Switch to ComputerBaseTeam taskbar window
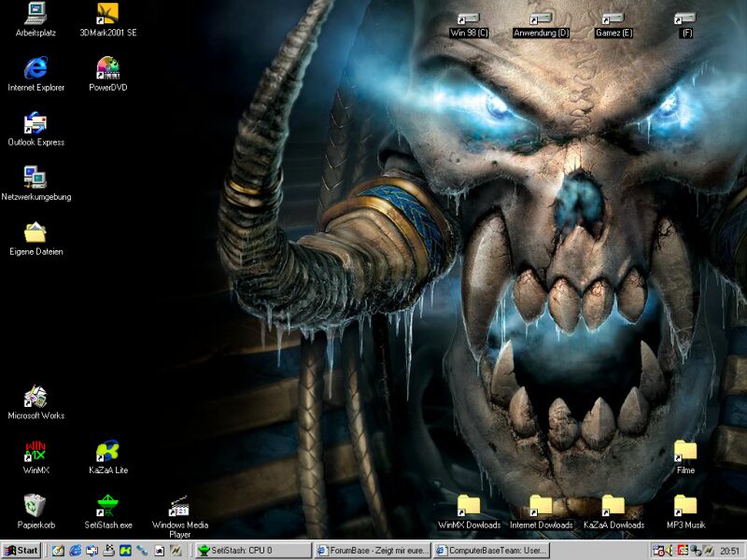Image resolution: width=747 pixels, height=560 pixels. coord(492,551)
